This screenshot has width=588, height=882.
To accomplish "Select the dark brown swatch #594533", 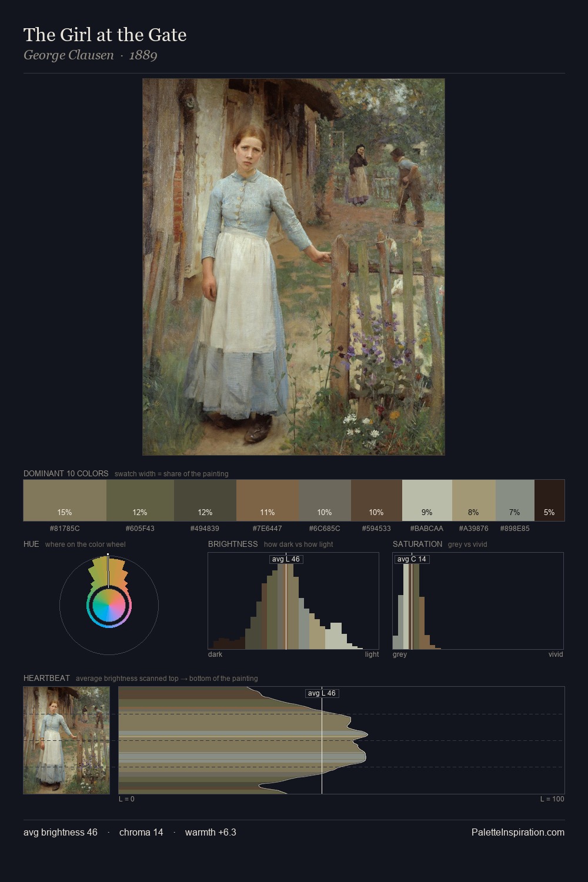I will coord(376,500).
